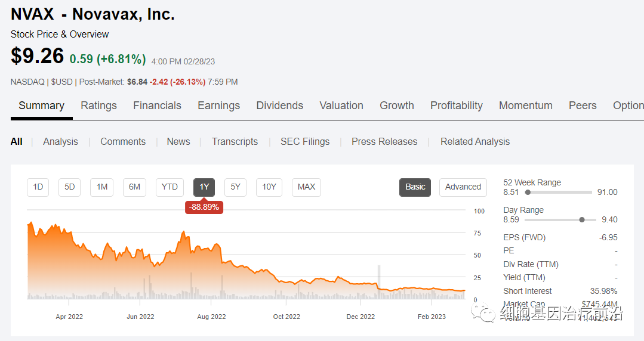644x341 pixels.
Task: Click the -88.89% change badge
Action: point(204,207)
